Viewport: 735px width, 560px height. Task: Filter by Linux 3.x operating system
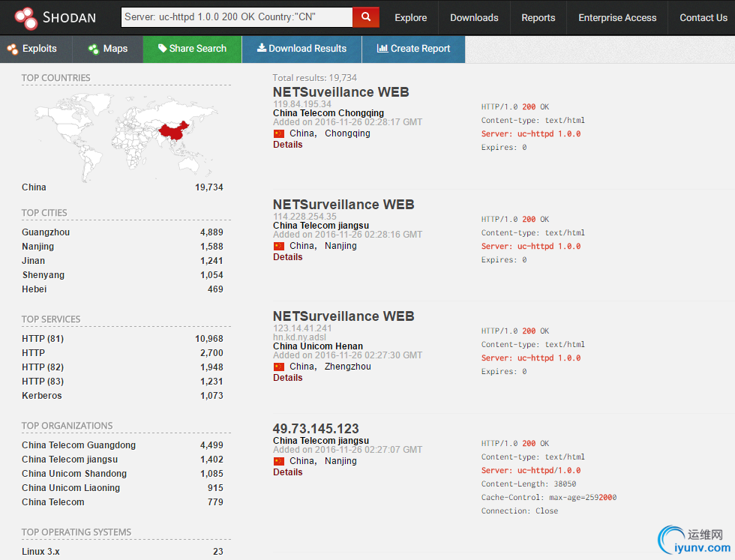point(40,552)
